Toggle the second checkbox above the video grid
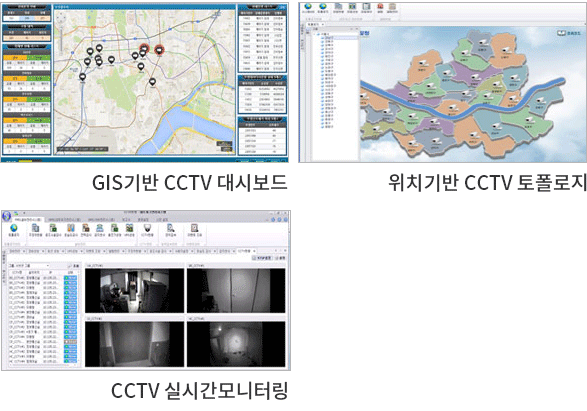The image size is (587, 411). coord(277,258)
